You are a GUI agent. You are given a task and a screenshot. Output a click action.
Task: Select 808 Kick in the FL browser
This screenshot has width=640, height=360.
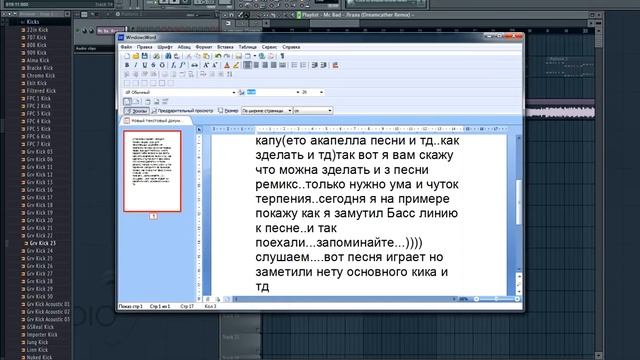pyautogui.click(x=37, y=45)
